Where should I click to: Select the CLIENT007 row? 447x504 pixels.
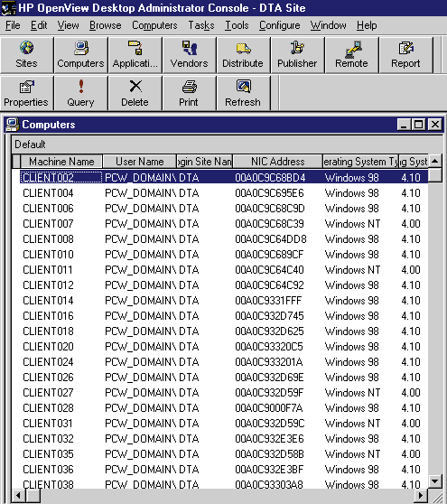point(224,224)
